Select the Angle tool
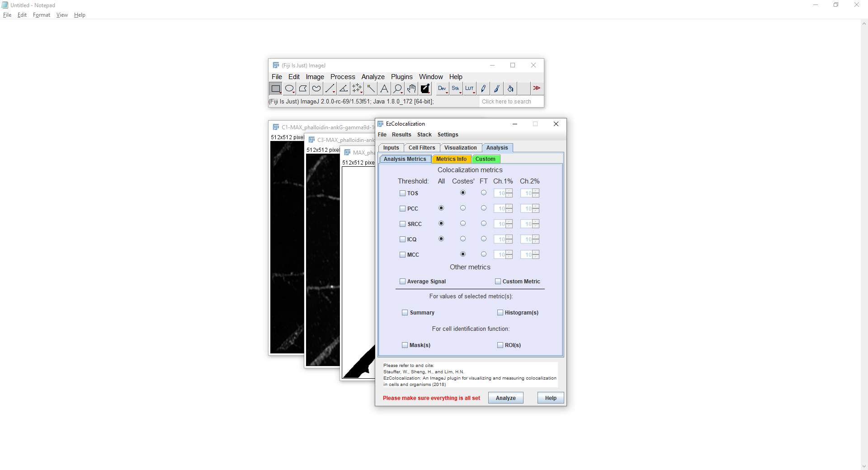This screenshot has height=470, width=868. point(344,89)
